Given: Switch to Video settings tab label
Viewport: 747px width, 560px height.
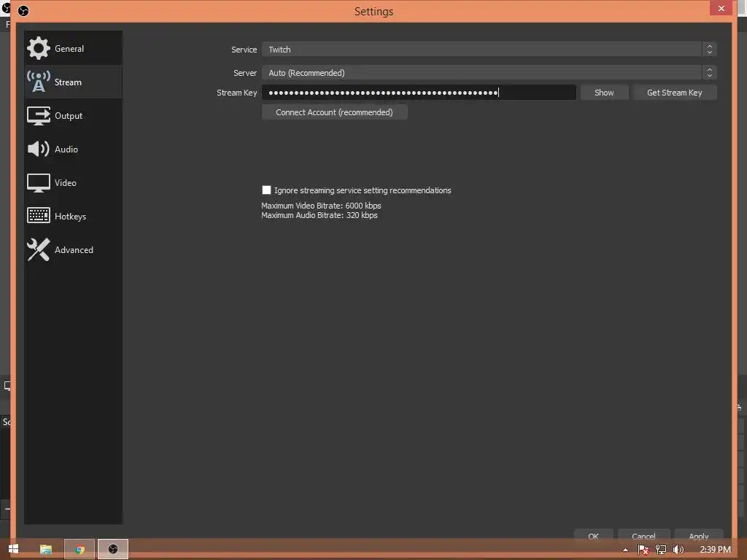Looking at the screenshot, I should 65,183.
